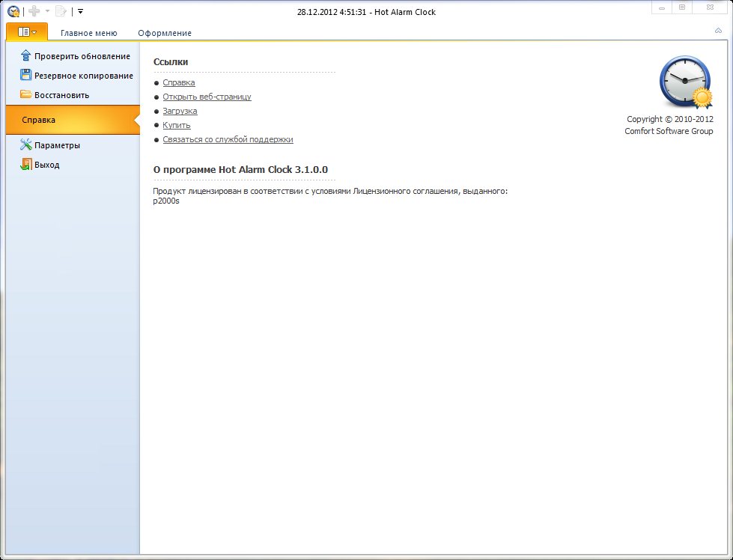Collapse the ribbon using the top-right chevron
This screenshot has width=733, height=560.
point(719,31)
